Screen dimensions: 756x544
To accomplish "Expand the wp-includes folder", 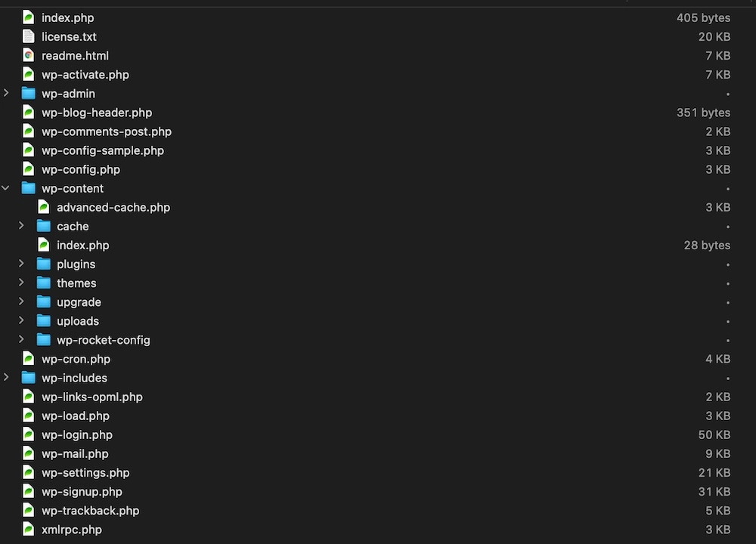I will point(6,377).
